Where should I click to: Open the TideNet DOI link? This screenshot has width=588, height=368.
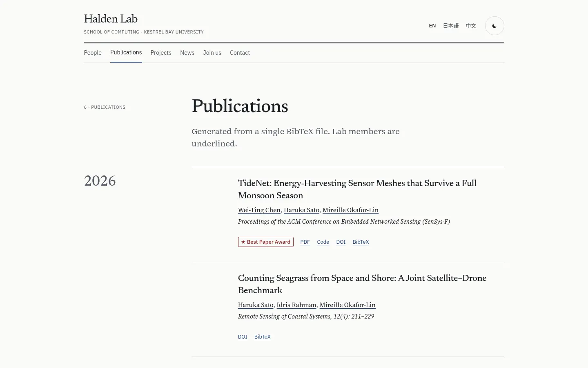(341, 242)
